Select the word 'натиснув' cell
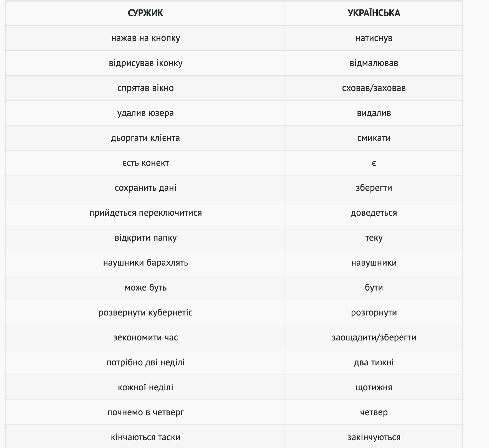 pyautogui.click(x=374, y=38)
